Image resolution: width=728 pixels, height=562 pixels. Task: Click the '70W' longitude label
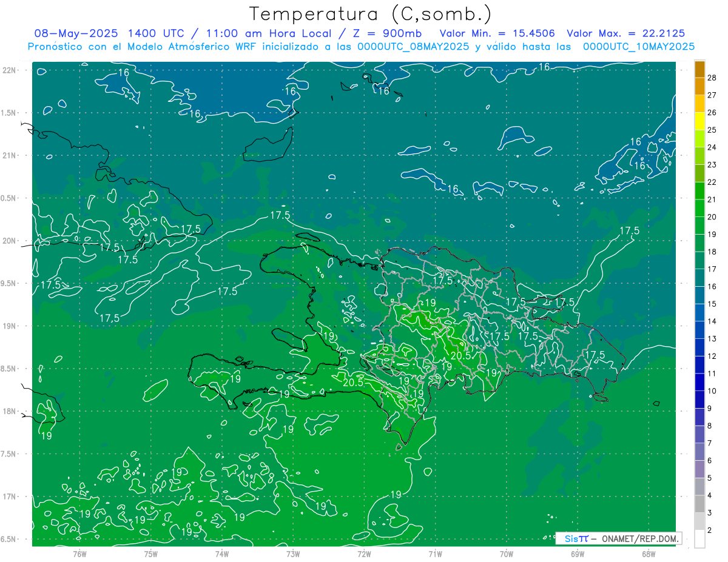click(507, 554)
